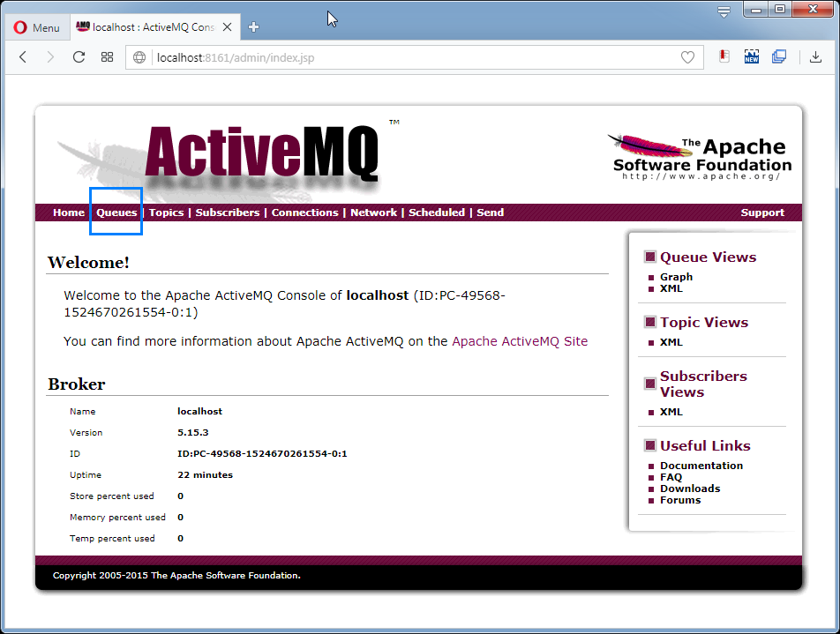Click the site info globe icon
The width and height of the screenshot is (840, 634).
click(x=139, y=57)
